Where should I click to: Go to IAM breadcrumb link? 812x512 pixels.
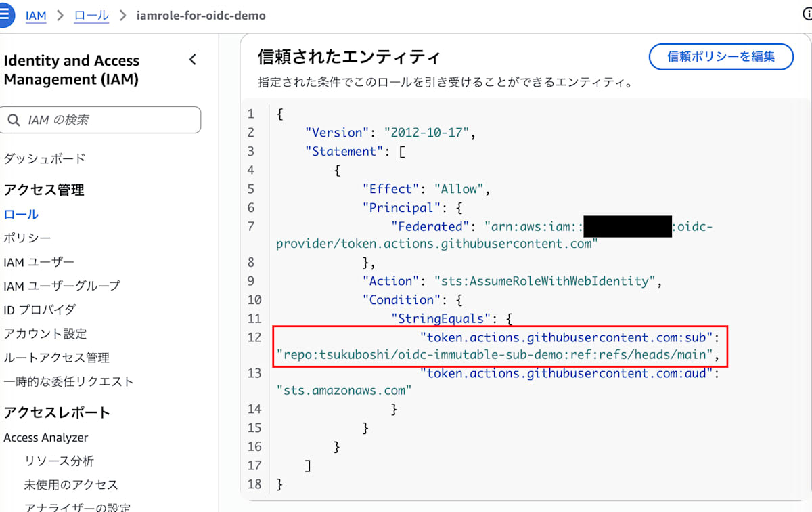click(36, 15)
